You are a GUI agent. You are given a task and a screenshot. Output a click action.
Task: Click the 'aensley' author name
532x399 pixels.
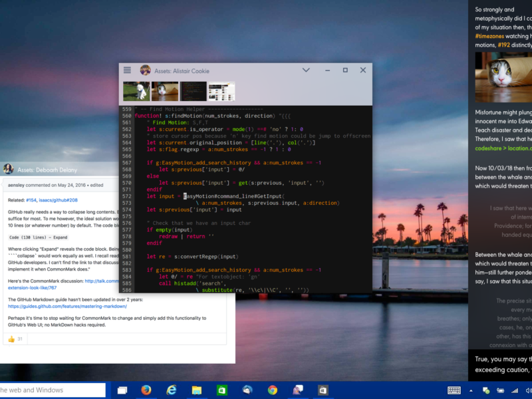pyautogui.click(x=16, y=186)
